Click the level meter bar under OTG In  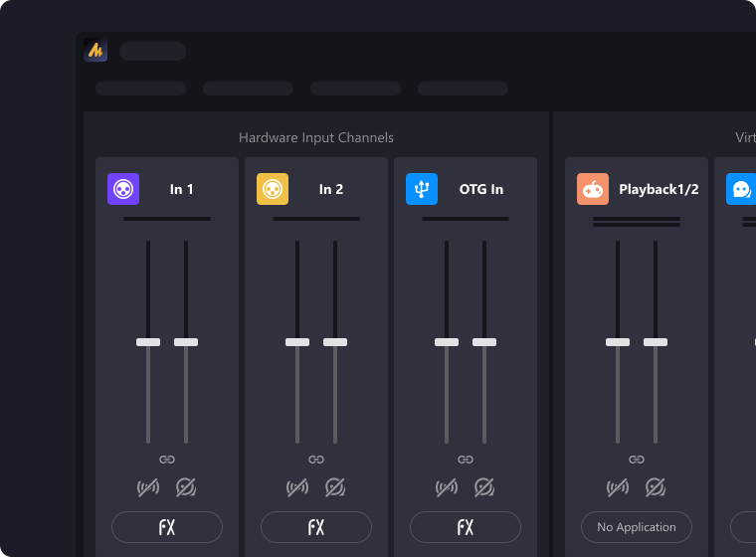tap(466, 219)
